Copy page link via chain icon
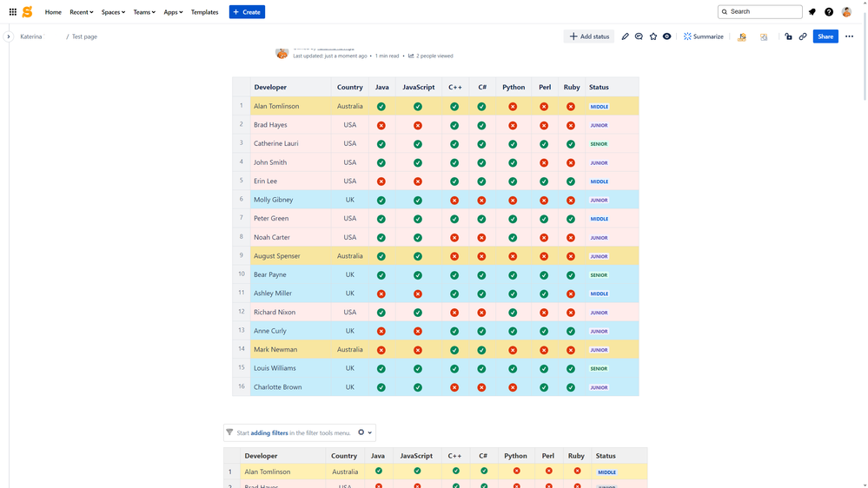Image resolution: width=868 pixels, height=488 pixels. coord(803,36)
